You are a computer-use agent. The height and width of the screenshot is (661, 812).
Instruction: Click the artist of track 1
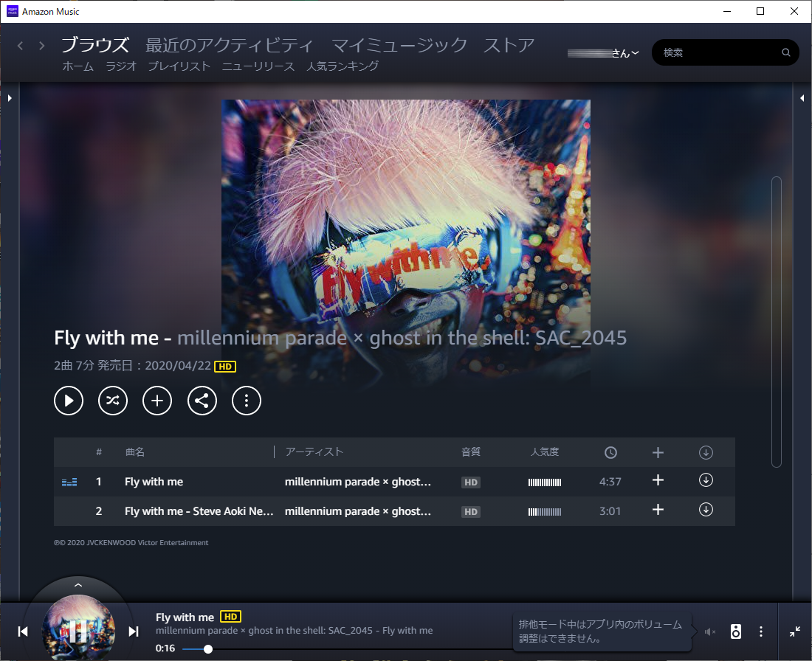click(358, 482)
